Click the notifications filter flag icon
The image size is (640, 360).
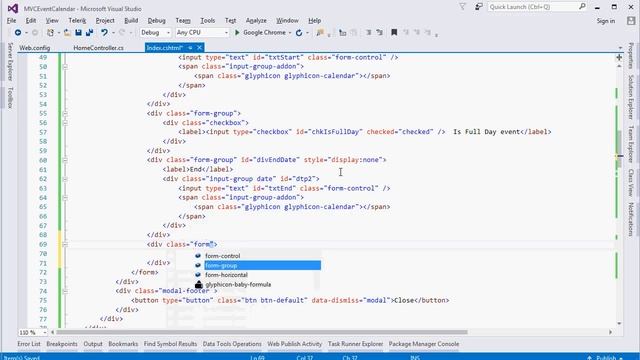(x=462, y=7)
